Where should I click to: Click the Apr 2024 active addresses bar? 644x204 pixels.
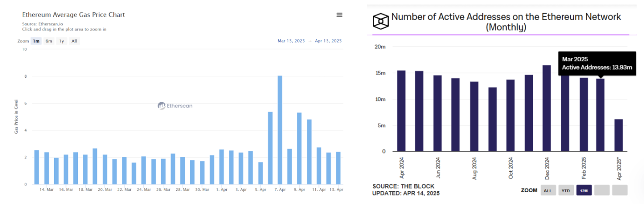coord(401,111)
